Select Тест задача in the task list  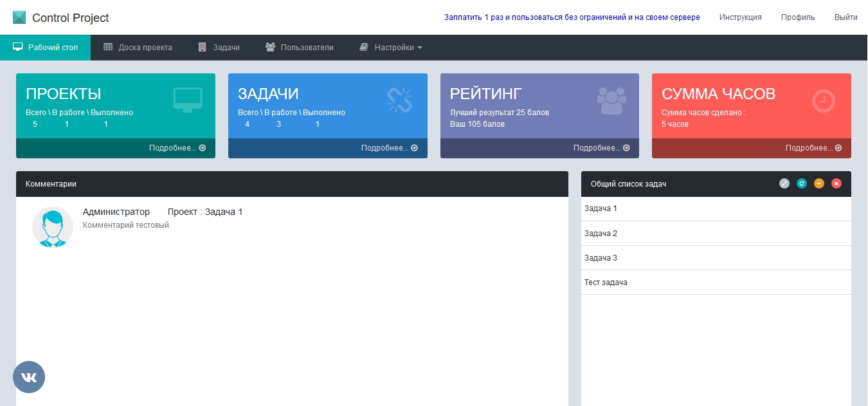tap(716, 282)
